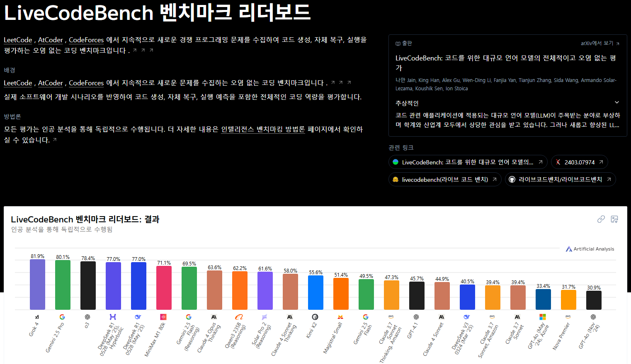Viewport: 631px width, 364px height.
Task: Click the DeepSeek whale logo above DeepSeek R1 0528
Action: (138, 317)
